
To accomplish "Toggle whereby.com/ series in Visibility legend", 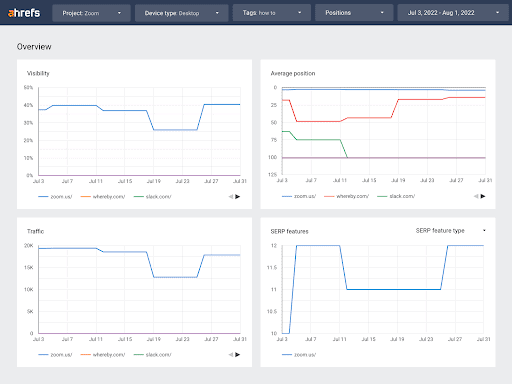I will click(103, 197).
